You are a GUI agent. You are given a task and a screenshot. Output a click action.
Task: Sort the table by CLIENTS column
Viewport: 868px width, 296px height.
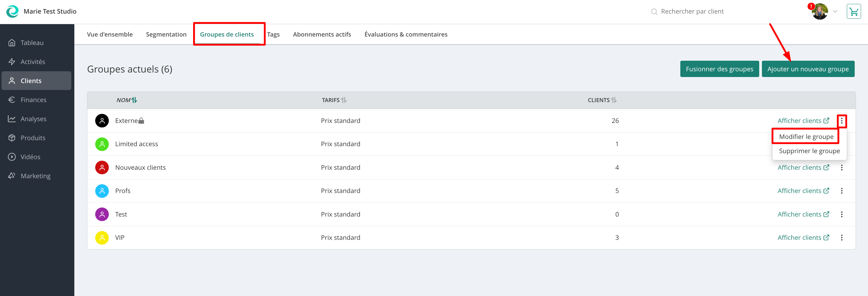point(602,100)
